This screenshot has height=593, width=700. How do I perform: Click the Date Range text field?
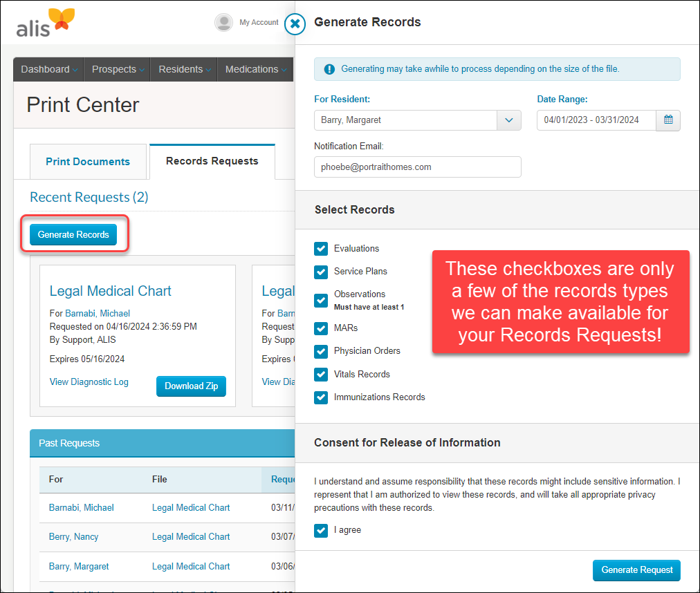[596, 120]
